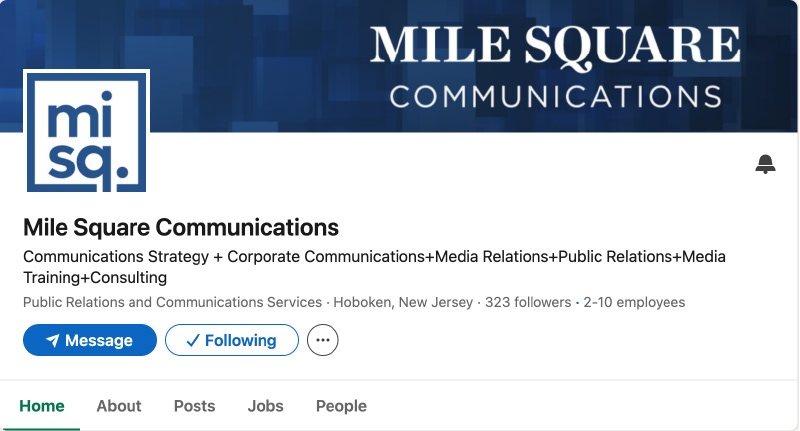Click the notification bell icon
This screenshot has height=431, width=800.
tap(765, 164)
